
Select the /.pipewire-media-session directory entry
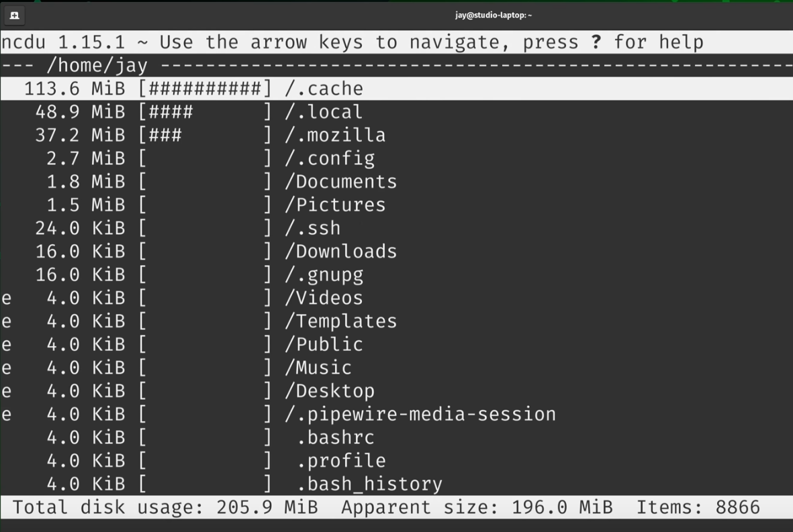420,414
